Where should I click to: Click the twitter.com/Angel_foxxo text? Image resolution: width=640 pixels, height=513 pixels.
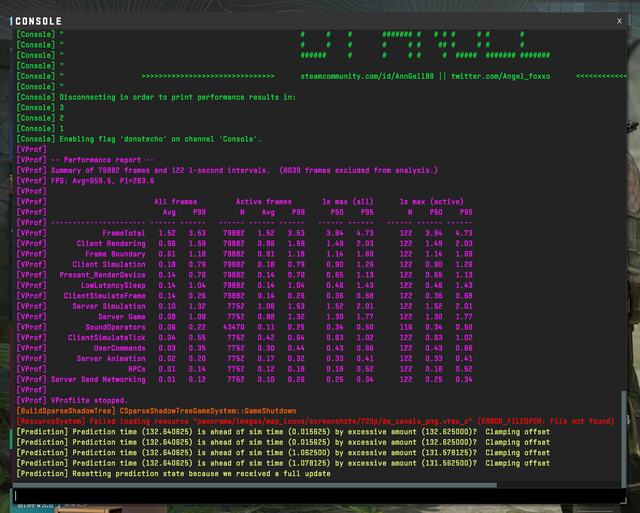pos(500,76)
